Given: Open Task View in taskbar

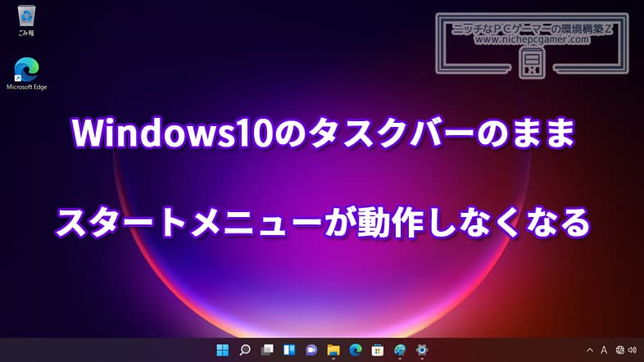Looking at the screenshot, I should 267,350.
